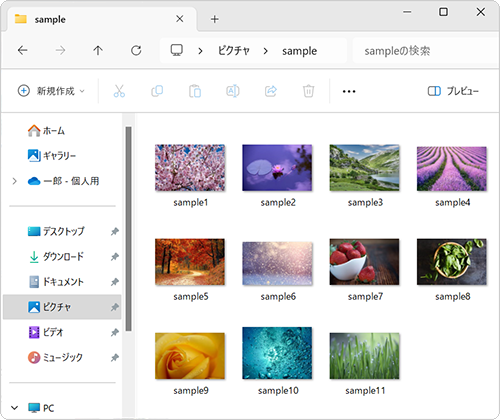Select the sample7 strawberries thumbnail
The image size is (500, 420).
coord(364,262)
